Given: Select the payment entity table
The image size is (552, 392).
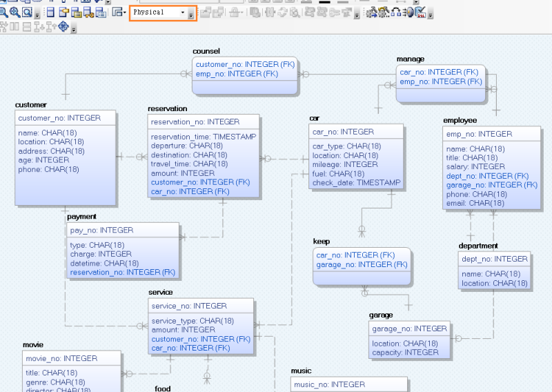Looking at the screenshot, I should coord(123,251).
